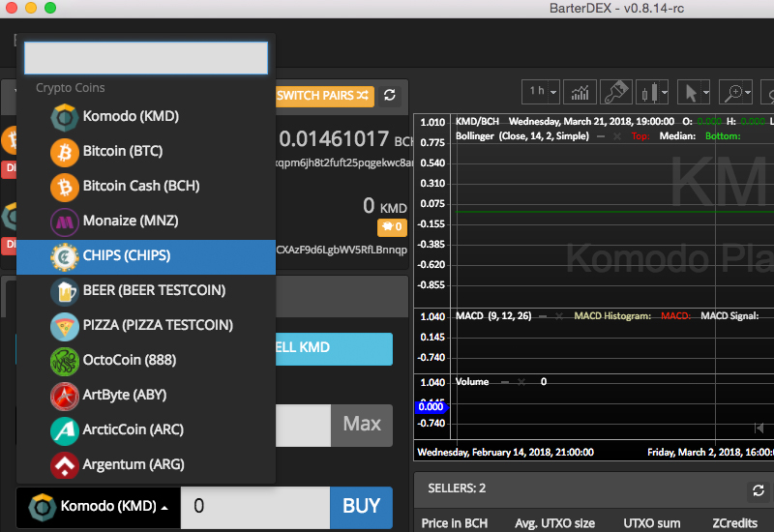This screenshot has width=774, height=532.
Task: Sort sellers by Price in BCH
Action: click(x=455, y=523)
